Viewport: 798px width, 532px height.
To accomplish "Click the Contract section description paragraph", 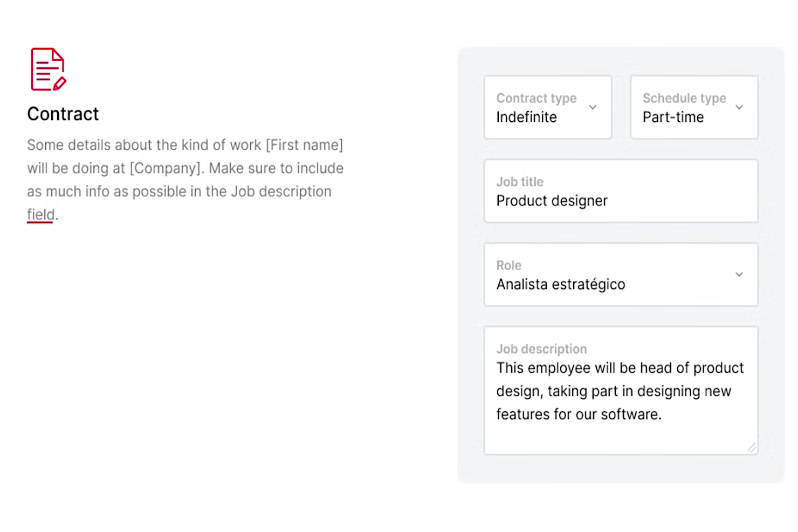I will 185,168.
